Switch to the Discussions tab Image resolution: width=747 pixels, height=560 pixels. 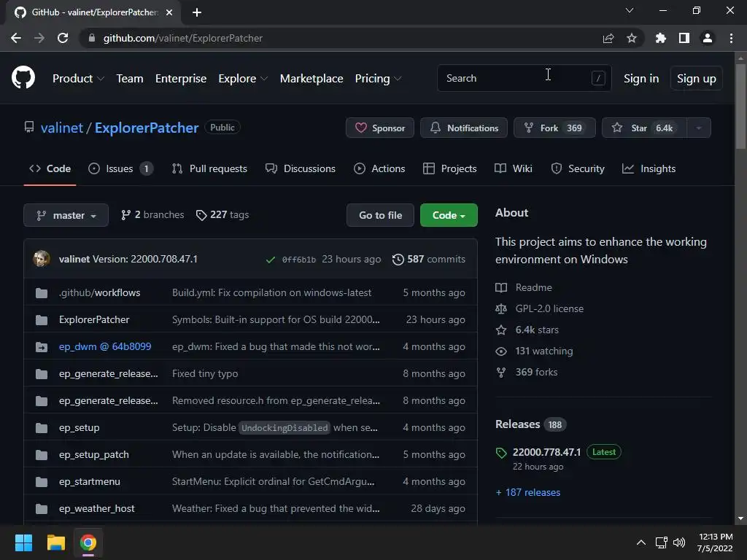click(x=301, y=168)
